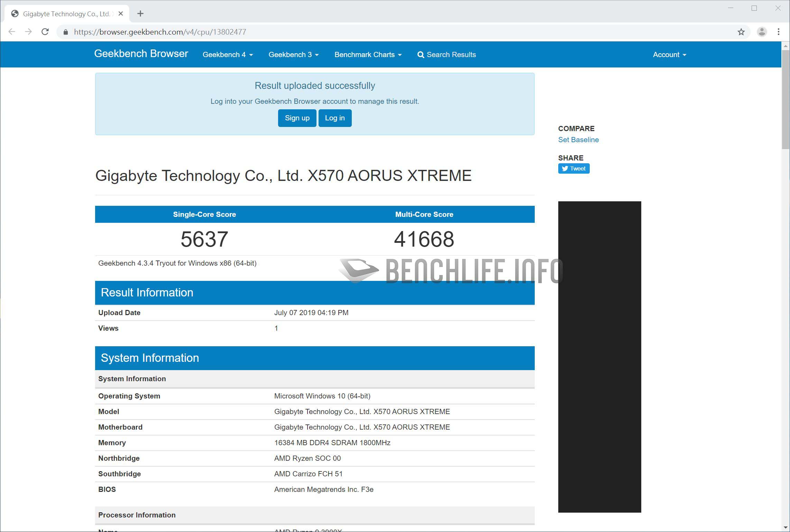Click the browser back arrow
Screen dimensions: 790x532
[x=12, y=32]
